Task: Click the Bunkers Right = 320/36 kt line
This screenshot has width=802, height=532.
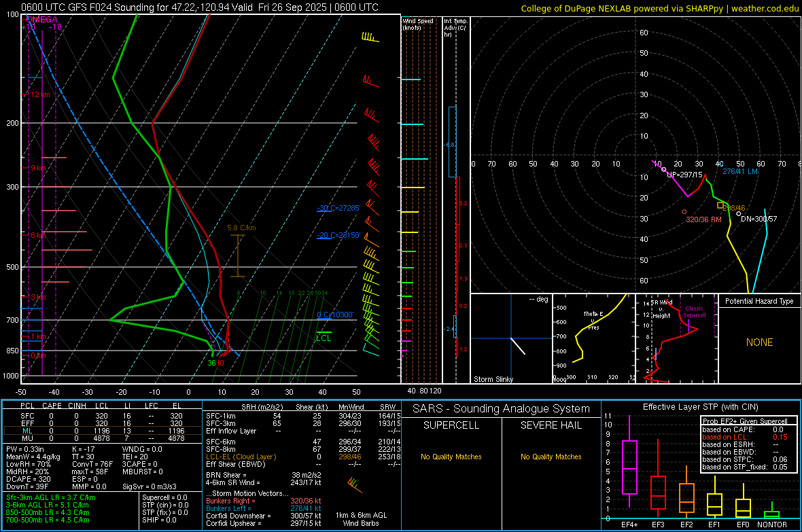Action: point(264,501)
